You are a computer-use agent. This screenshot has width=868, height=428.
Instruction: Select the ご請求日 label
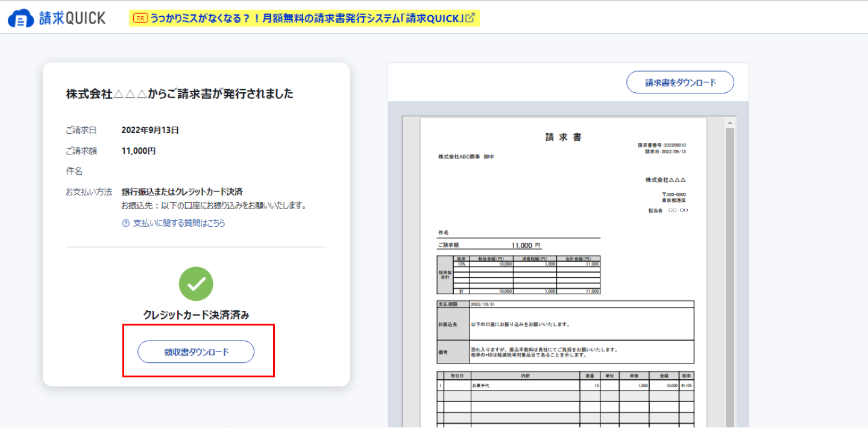[x=81, y=130]
